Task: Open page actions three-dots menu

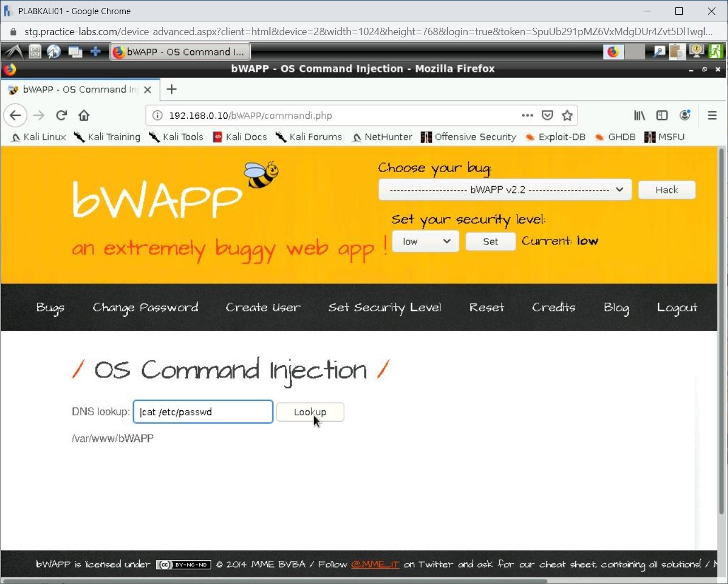Action: pos(527,115)
